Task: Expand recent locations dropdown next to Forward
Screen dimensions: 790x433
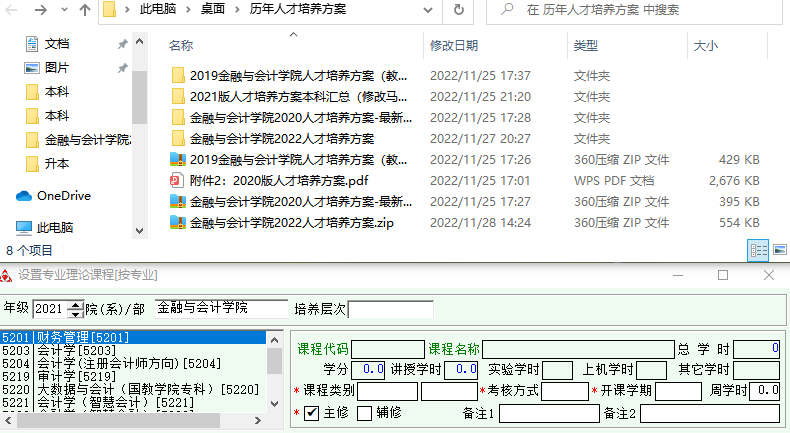Action: tap(64, 11)
